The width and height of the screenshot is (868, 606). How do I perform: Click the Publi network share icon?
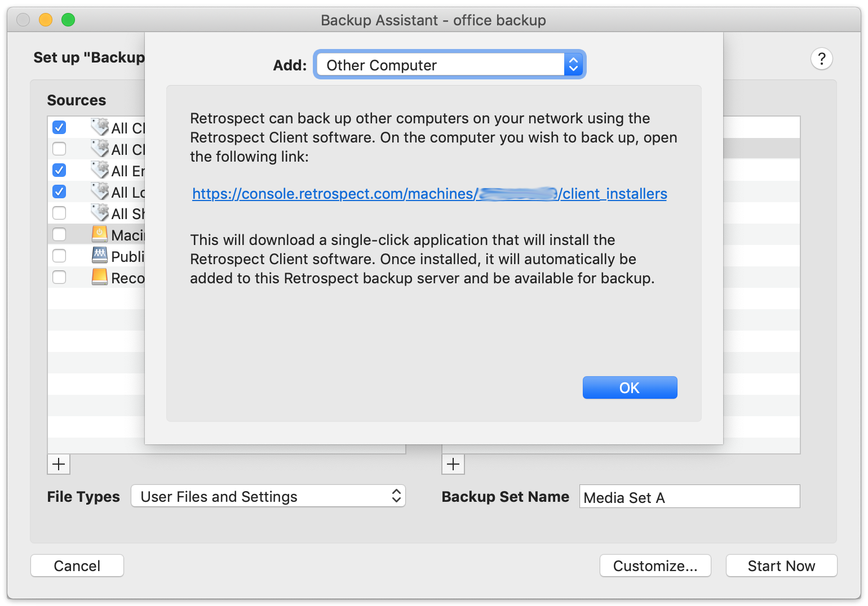[x=100, y=255]
